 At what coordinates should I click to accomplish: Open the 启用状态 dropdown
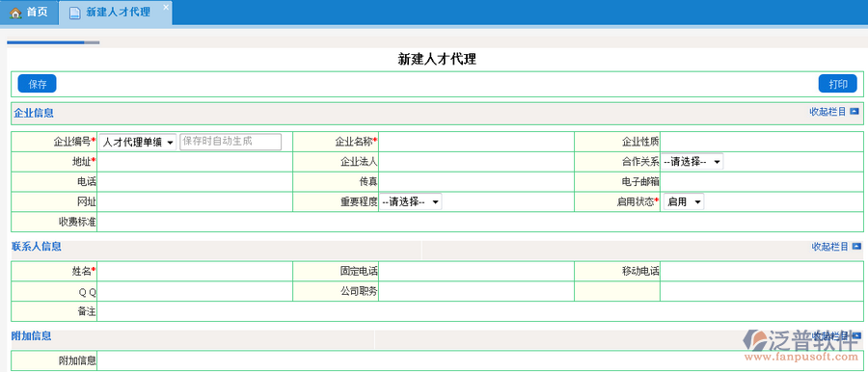click(x=684, y=202)
